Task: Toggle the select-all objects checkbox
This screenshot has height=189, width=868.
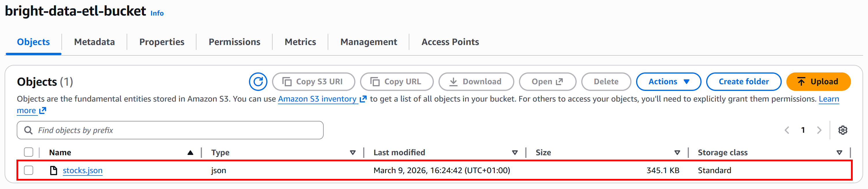Action: click(x=29, y=152)
